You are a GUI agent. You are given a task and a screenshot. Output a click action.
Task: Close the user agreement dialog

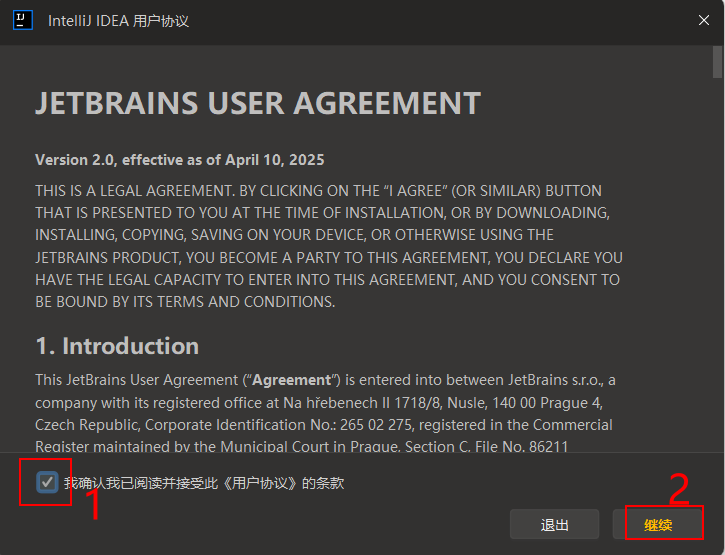703,20
